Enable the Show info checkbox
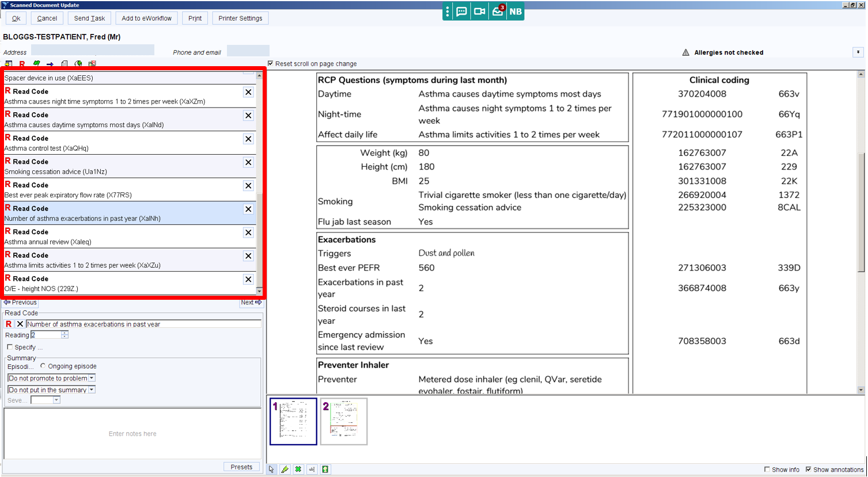 pyautogui.click(x=767, y=470)
